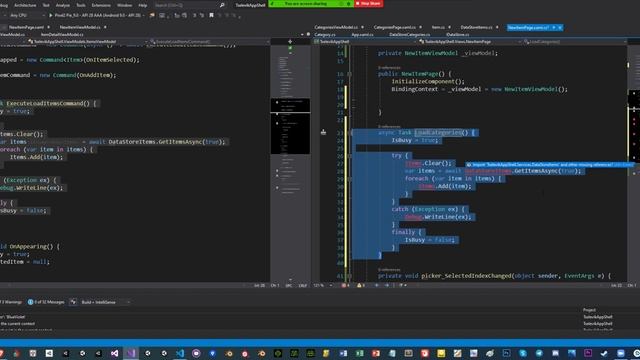This screenshot has height=360, width=640.
Task: Open the editor zoom percentage dropdown
Action: (323, 285)
